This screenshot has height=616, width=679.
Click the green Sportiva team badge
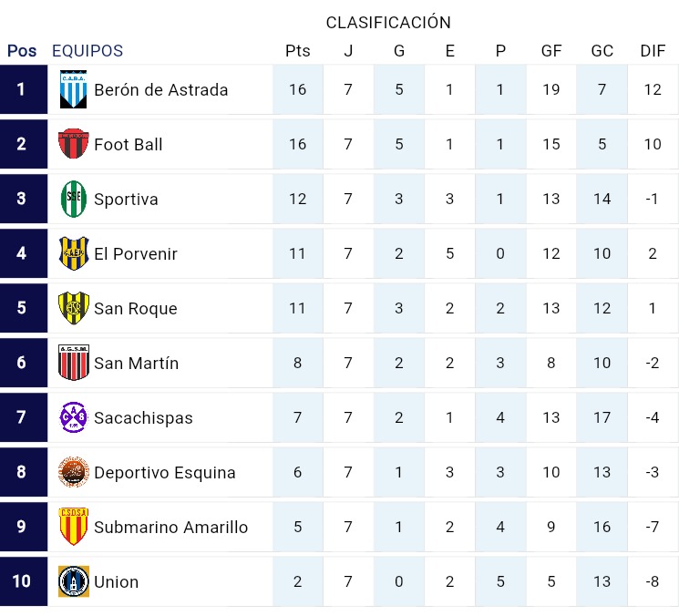(73, 199)
